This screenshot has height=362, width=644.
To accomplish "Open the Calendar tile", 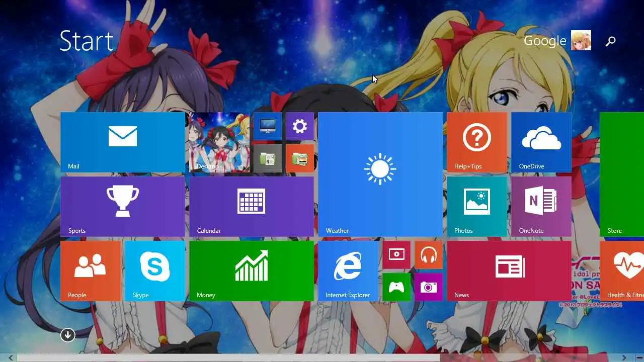I will click(252, 207).
